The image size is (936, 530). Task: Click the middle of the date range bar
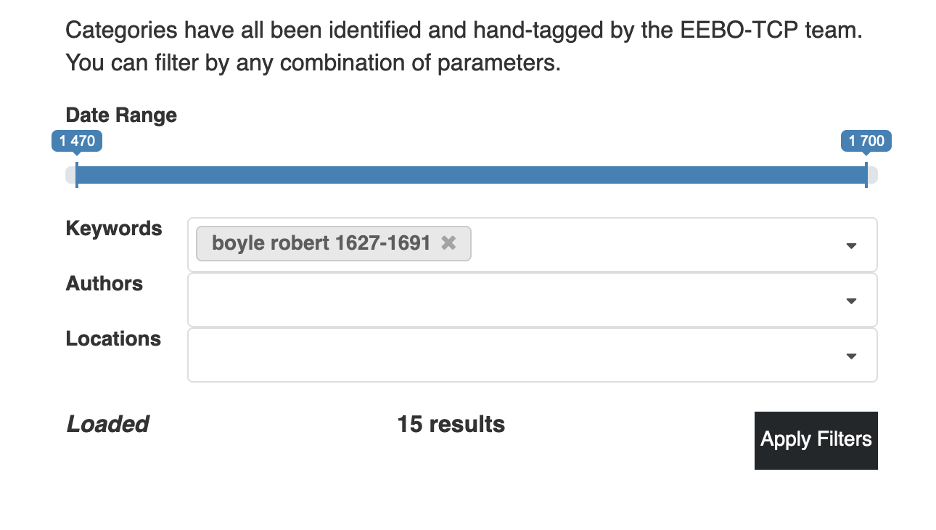click(472, 175)
